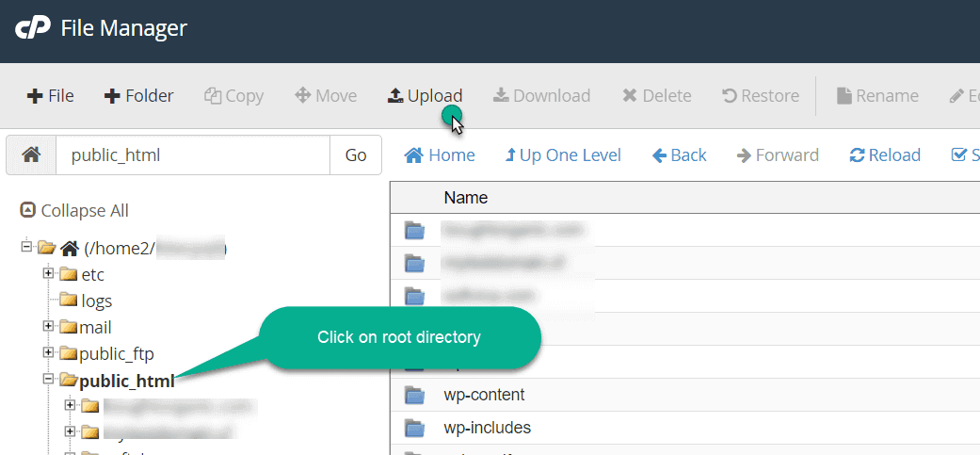
Task: Open the wp-includes folder
Action: click(x=488, y=428)
